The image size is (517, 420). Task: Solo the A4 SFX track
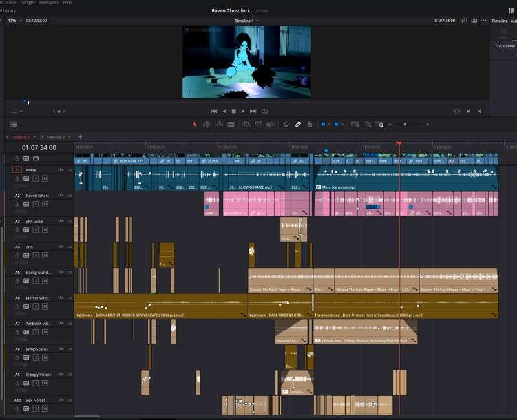tap(36, 255)
